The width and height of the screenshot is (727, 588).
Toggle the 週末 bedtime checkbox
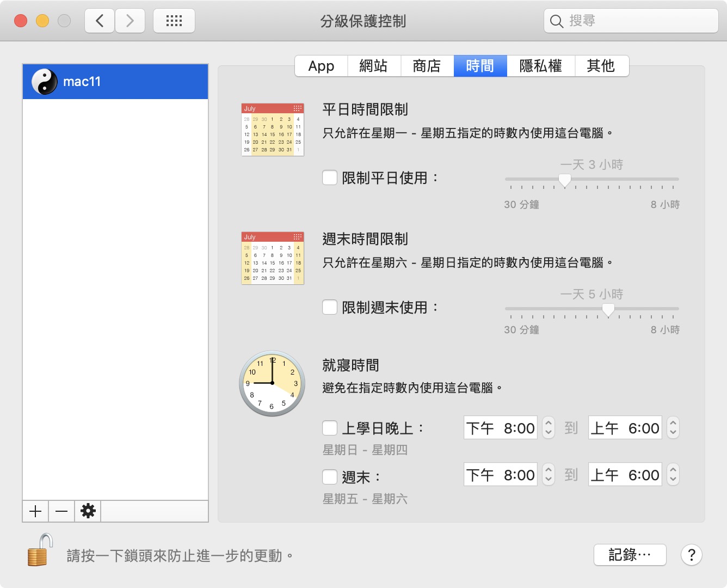330,477
